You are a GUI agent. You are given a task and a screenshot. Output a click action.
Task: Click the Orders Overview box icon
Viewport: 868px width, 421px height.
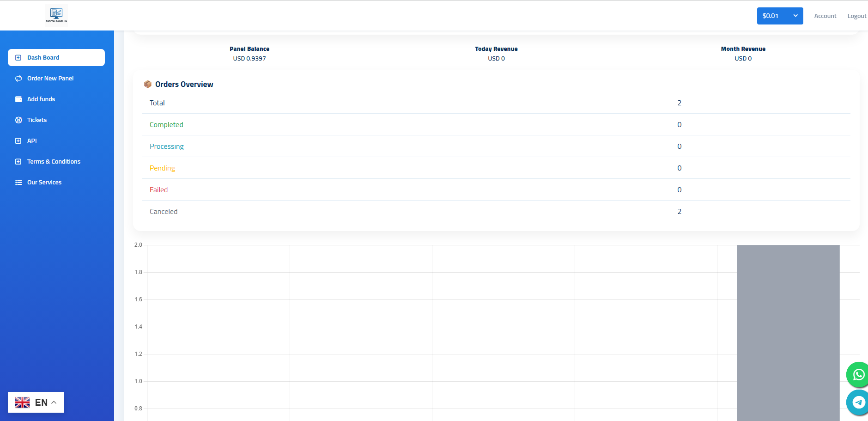coord(148,84)
